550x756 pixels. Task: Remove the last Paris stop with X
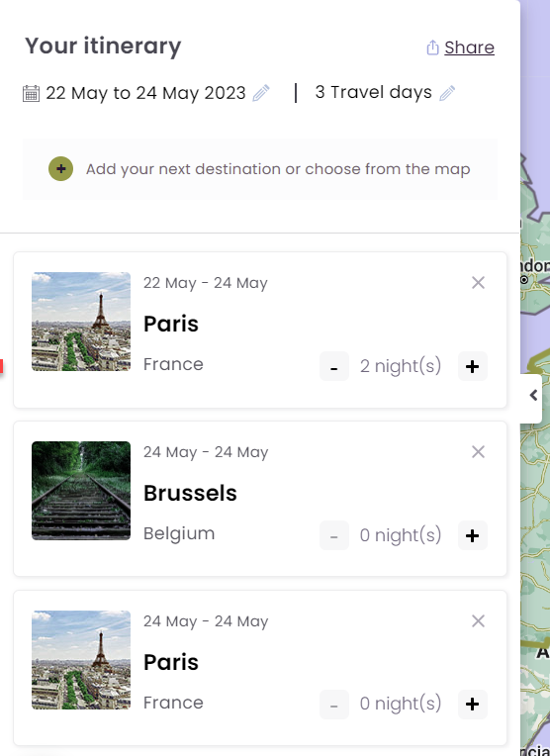click(478, 621)
